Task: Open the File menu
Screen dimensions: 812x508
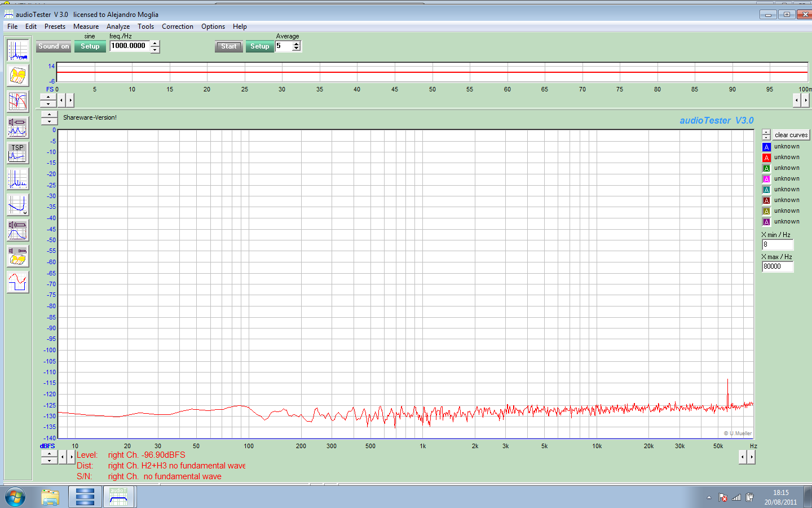Action: click(x=12, y=27)
